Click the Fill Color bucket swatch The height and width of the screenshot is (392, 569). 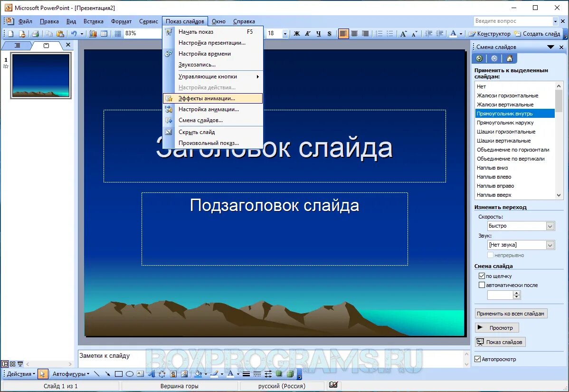198,374
